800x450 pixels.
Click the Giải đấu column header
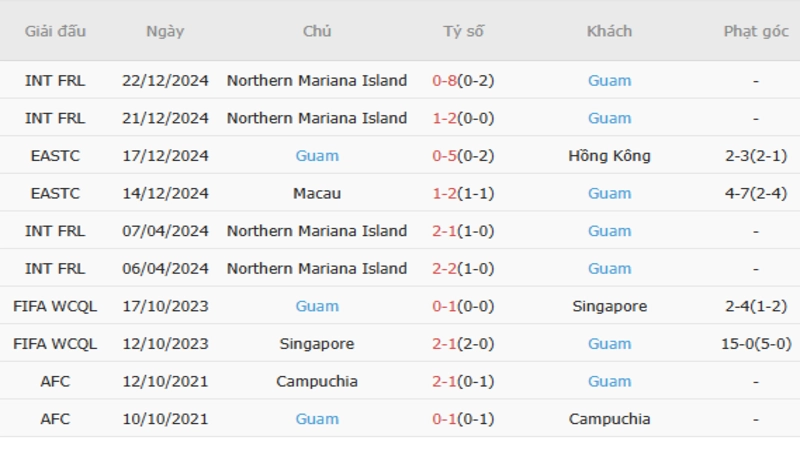[x=55, y=31]
